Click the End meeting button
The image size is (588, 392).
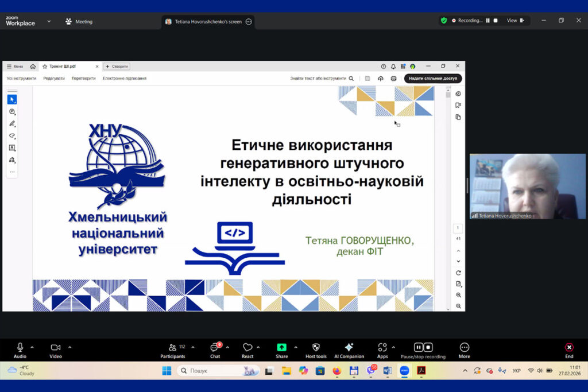pos(568,348)
